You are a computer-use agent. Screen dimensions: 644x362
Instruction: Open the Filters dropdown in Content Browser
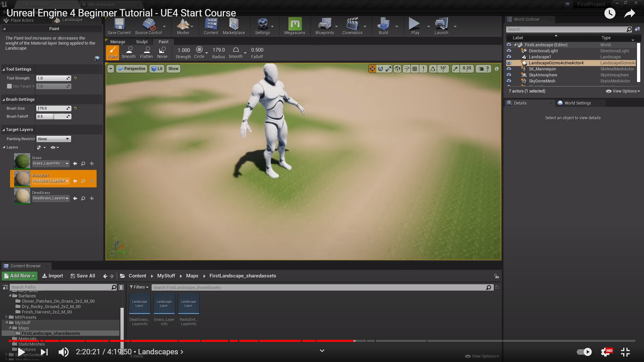139,287
